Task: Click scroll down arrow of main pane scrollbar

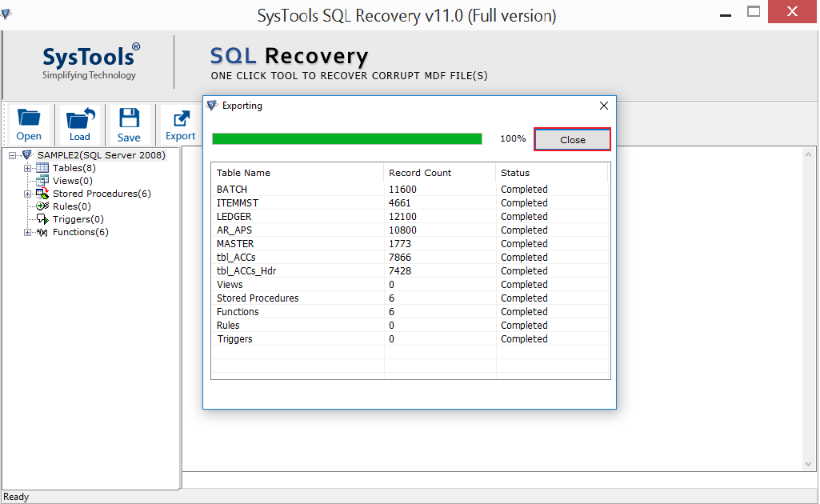Action: coord(809,464)
